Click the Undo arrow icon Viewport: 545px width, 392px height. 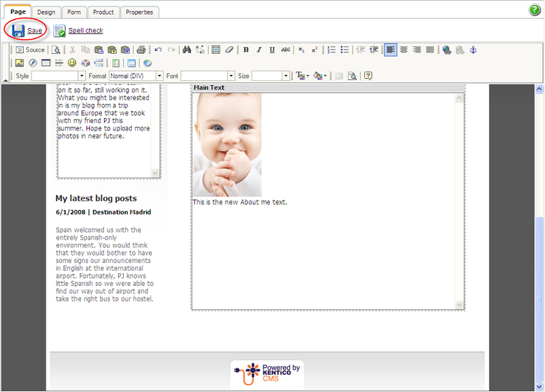[159, 50]
